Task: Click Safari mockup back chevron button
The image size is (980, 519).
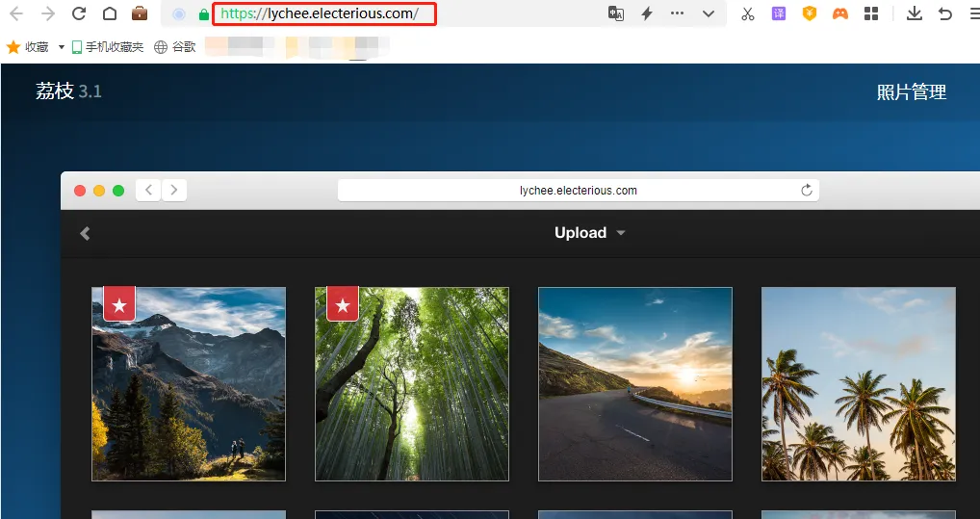Action: [x=148, y=190]
